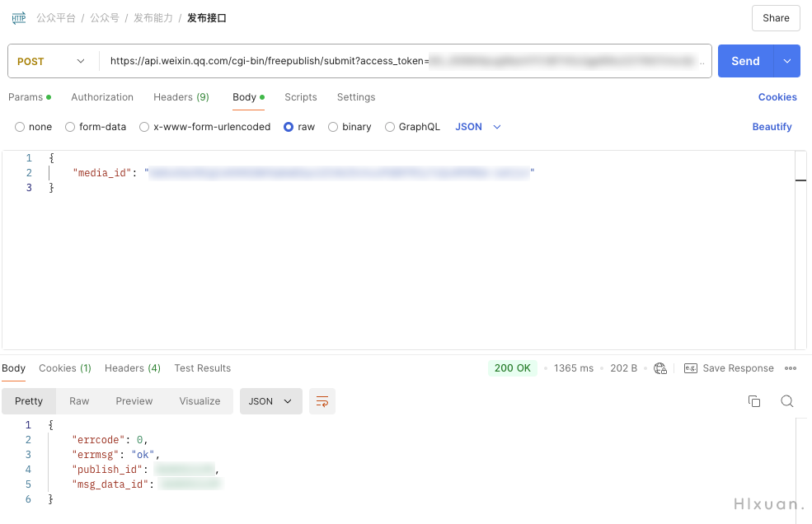Open the POST method dropdown
The height and width of the screenshot is (524, 812).
coord(51,61)
